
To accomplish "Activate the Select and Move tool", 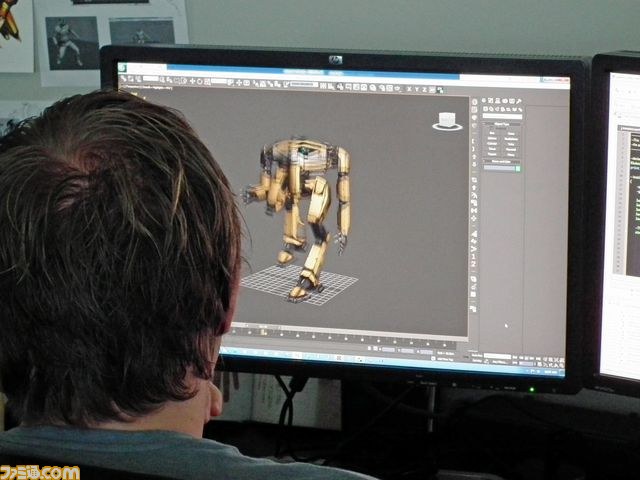I will pyautogui.click(x=193, y=81).
